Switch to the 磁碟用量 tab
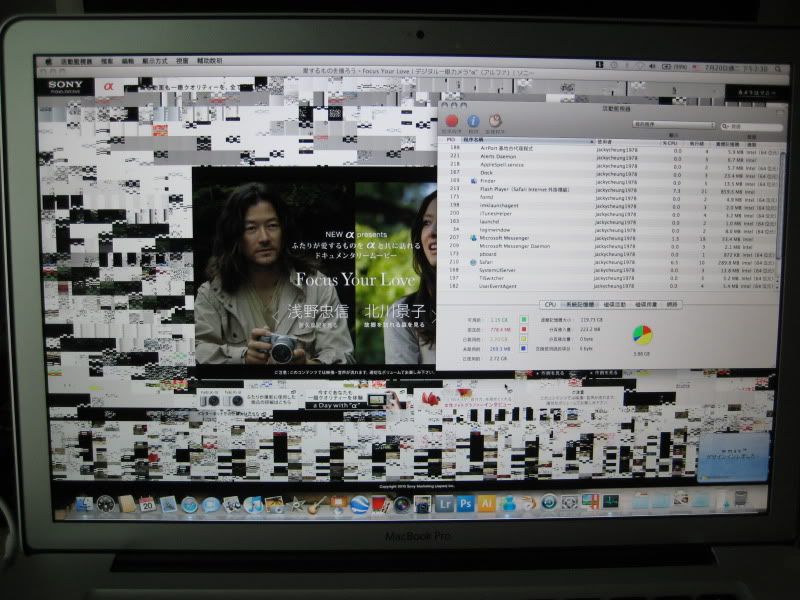The height and width of the screenshot is (600, 800). point(645,305)
